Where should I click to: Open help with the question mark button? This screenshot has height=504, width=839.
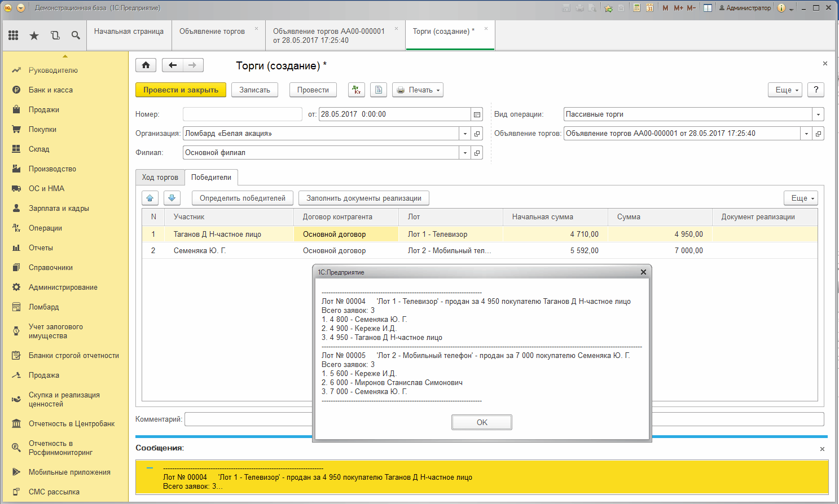click(816, 90)
